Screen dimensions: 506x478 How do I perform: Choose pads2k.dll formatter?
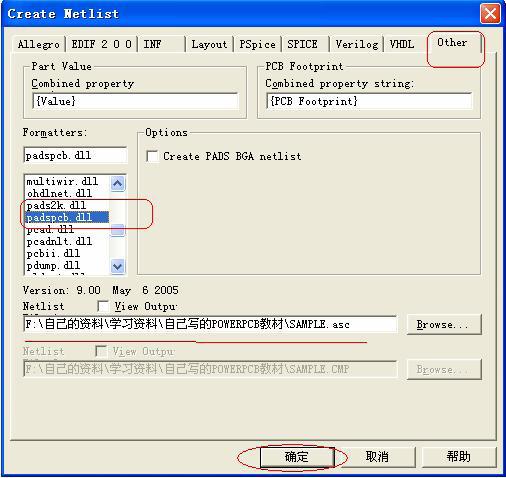click(67, 205)
